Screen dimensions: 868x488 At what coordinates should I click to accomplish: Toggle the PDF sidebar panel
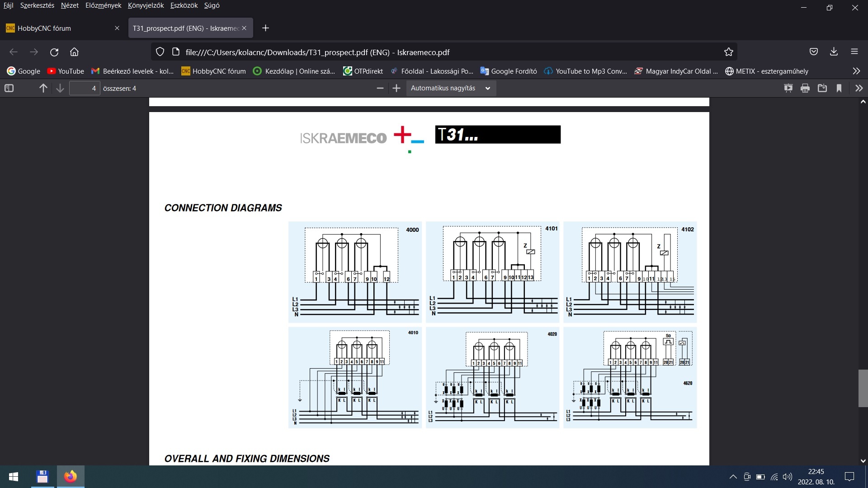pyautogui.click(x=9, y=88)
